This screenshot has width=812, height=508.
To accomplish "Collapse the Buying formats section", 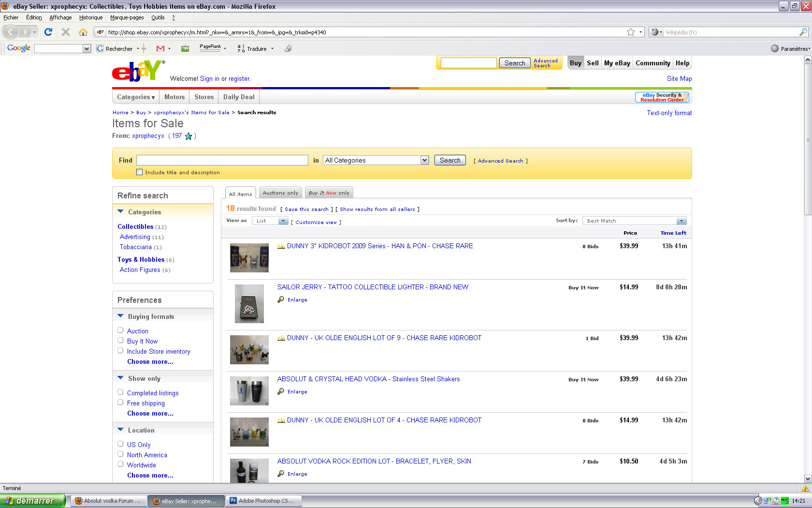I will tap(120, 316).
